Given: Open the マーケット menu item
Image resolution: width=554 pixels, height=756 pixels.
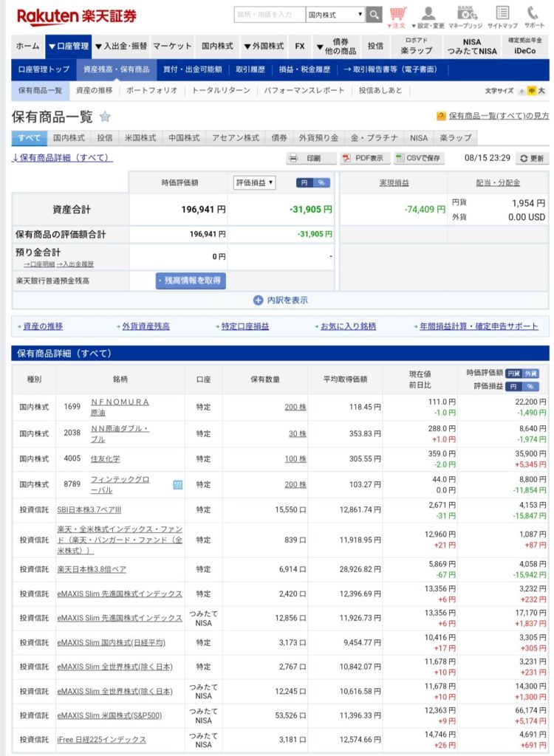Looking at the screenshot, I should pyautogui.click(x=172, y=47).
